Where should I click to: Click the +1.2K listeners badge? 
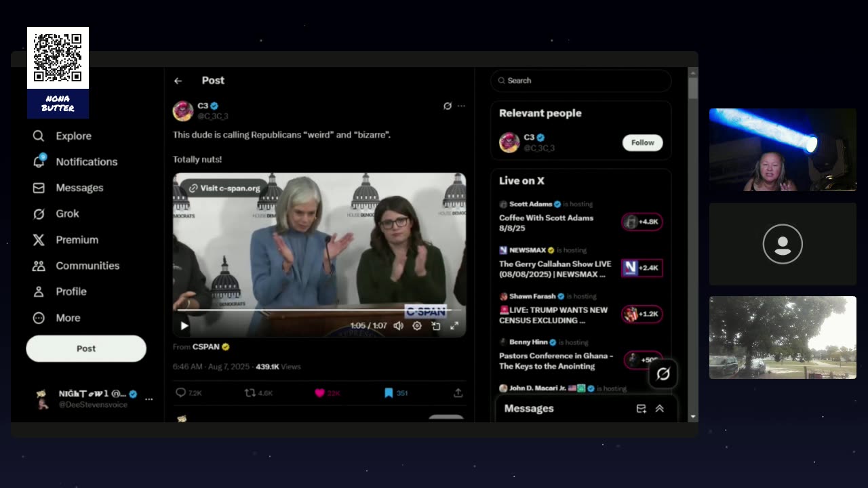pos(642,314)
